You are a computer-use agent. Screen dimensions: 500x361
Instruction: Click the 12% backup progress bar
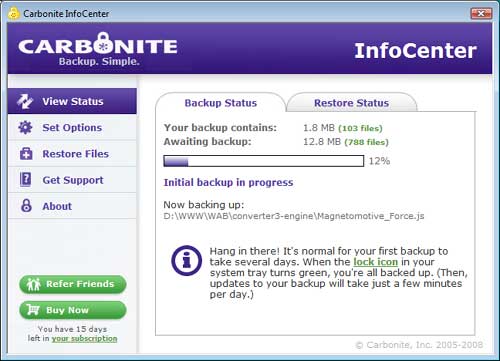(264, 161)
